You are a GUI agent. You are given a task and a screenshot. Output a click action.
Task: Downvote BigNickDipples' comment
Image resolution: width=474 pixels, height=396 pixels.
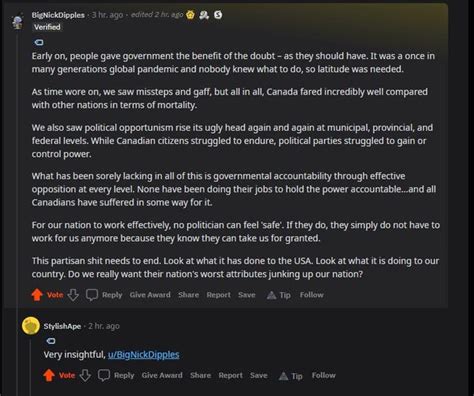pos(73,295)
